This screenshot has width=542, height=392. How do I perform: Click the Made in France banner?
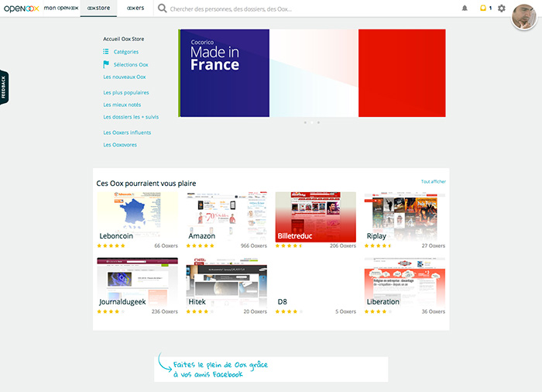tap(312, 73)
